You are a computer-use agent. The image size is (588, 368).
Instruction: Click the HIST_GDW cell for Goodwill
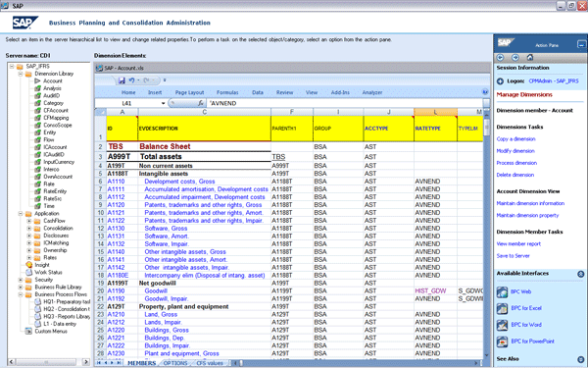(435, 291)
